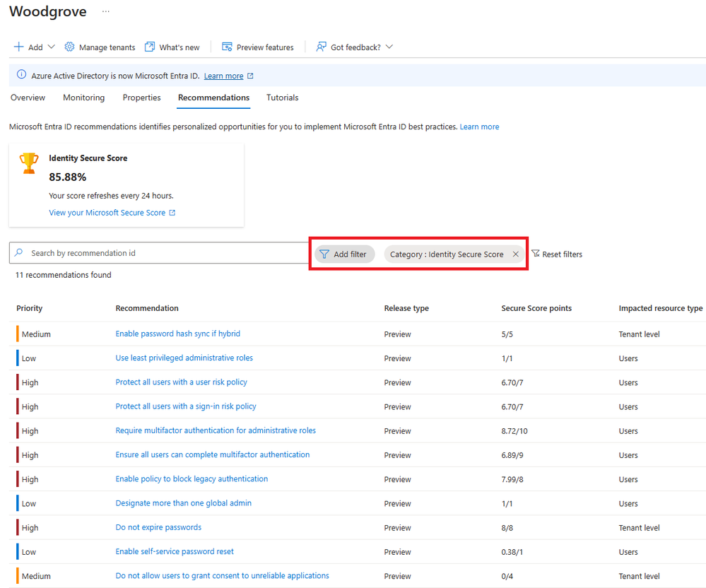Go to the Tutorials tab
706x588 pixels.
282,98
